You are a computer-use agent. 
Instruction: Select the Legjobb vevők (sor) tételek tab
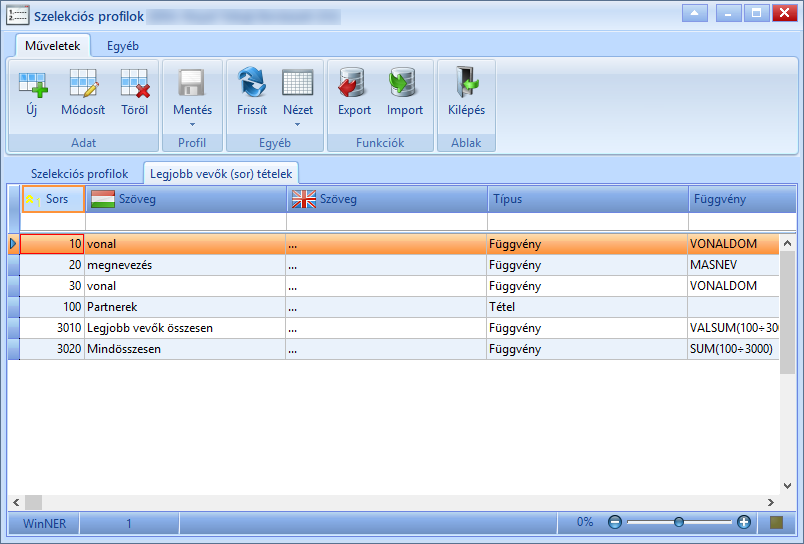221,174
